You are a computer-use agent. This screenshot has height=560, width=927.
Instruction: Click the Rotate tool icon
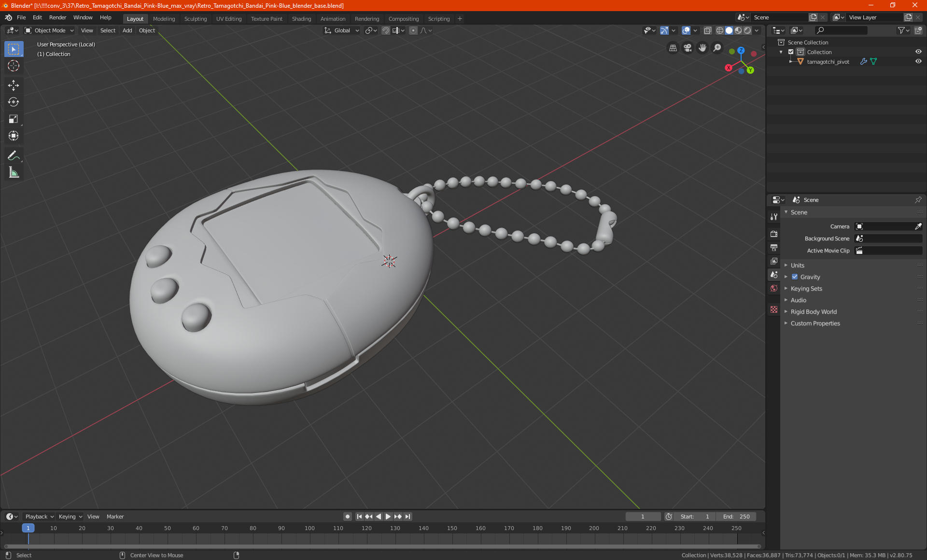coord(13,101)
